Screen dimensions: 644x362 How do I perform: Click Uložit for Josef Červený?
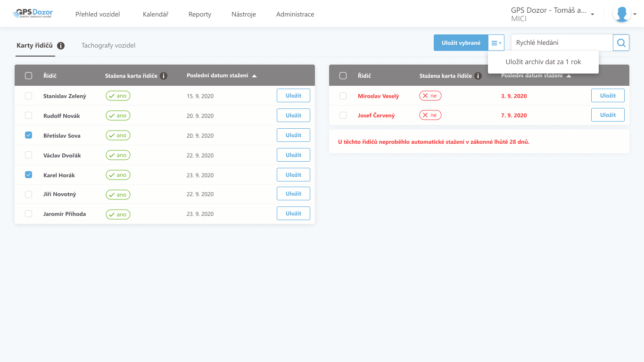click(x=608, y=115)
